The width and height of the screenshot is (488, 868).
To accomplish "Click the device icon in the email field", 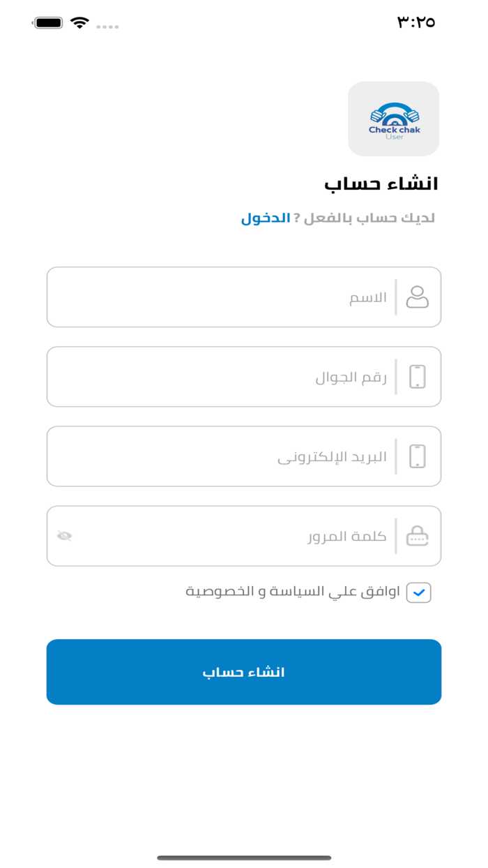I will tap(418, 456).
